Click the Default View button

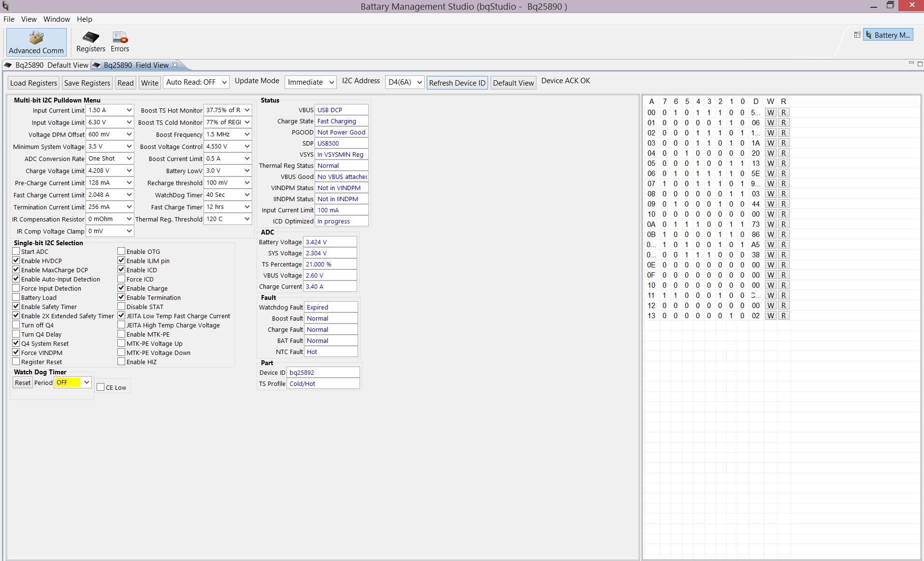pos(513,83)
